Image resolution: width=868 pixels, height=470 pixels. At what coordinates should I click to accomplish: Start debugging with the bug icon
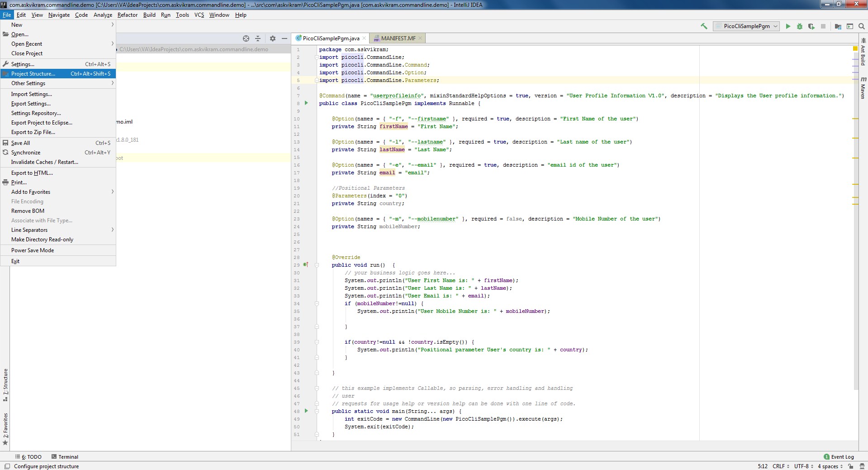[800, 26]
